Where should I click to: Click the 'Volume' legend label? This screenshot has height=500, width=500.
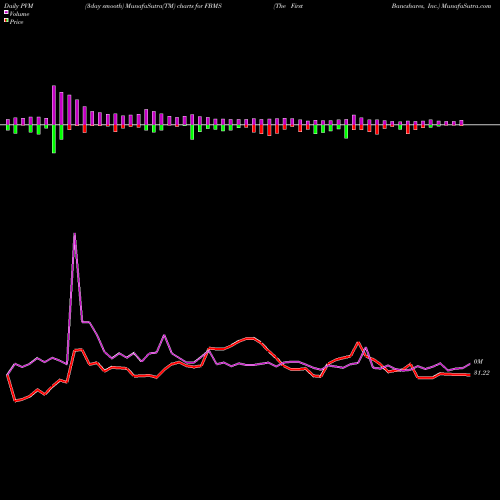click(x=19, y=14)
